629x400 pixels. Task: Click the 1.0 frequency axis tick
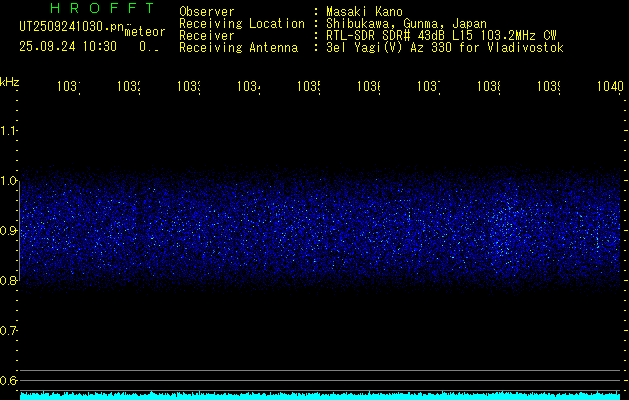point(9,181)
